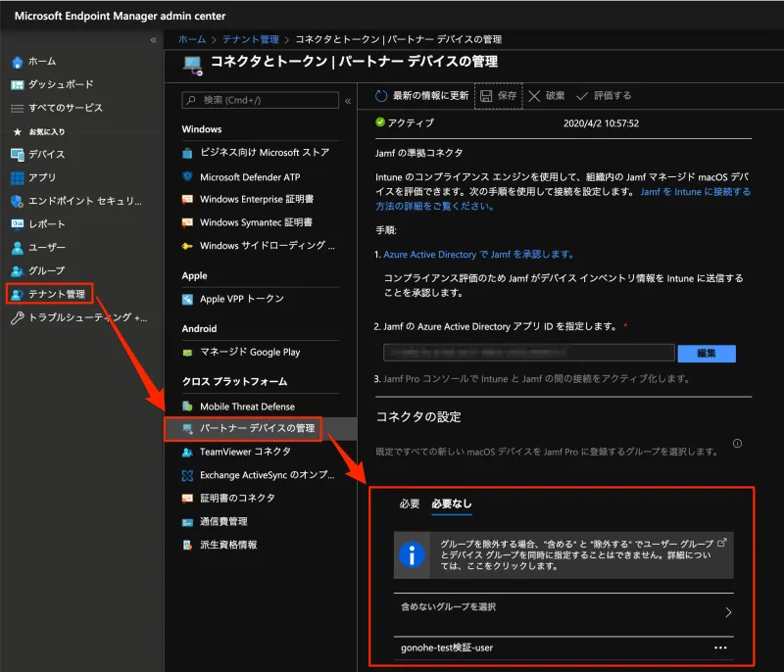
Task: Click the Home icon in left sidebar
Action: coord(17,62)
